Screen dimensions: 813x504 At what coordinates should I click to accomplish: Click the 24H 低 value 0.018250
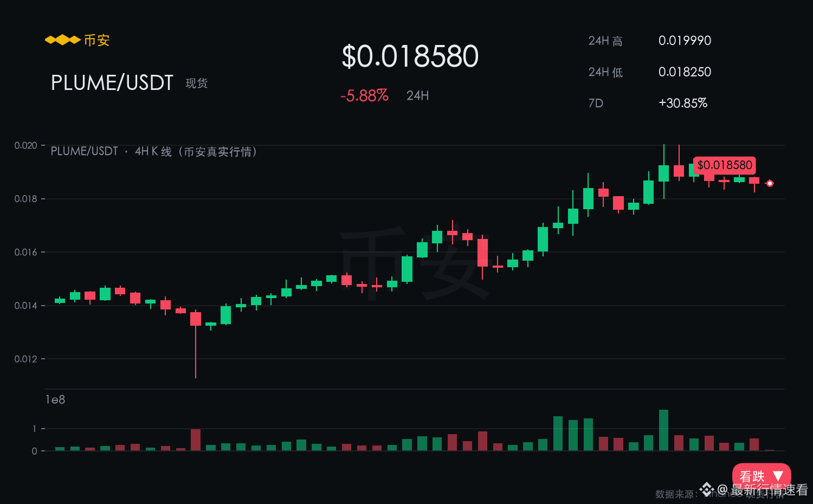(685, 72)
